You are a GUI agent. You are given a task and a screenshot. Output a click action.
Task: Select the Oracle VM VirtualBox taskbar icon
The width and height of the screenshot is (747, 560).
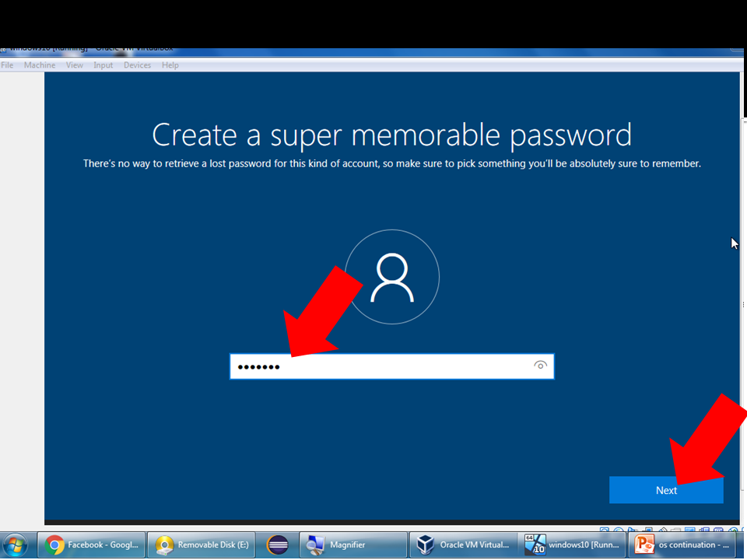click(x=463, y=544)
